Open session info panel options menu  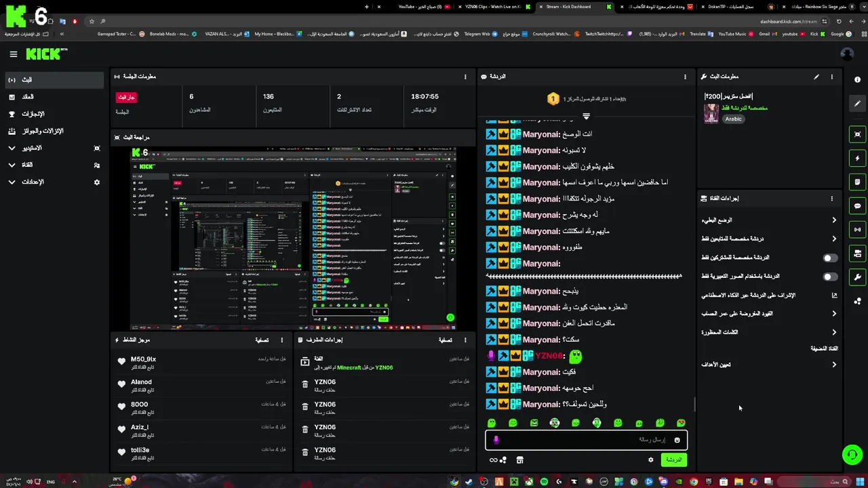(465, 77)
